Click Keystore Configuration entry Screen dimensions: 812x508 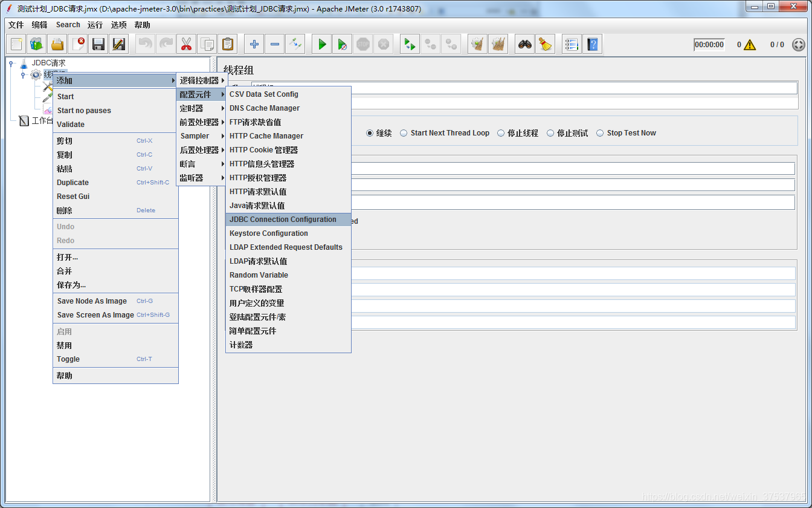point(288,233)
